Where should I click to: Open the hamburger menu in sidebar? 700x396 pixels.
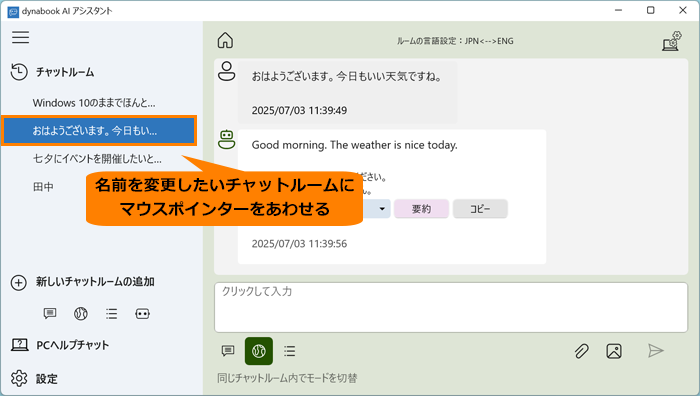point(21,37)
